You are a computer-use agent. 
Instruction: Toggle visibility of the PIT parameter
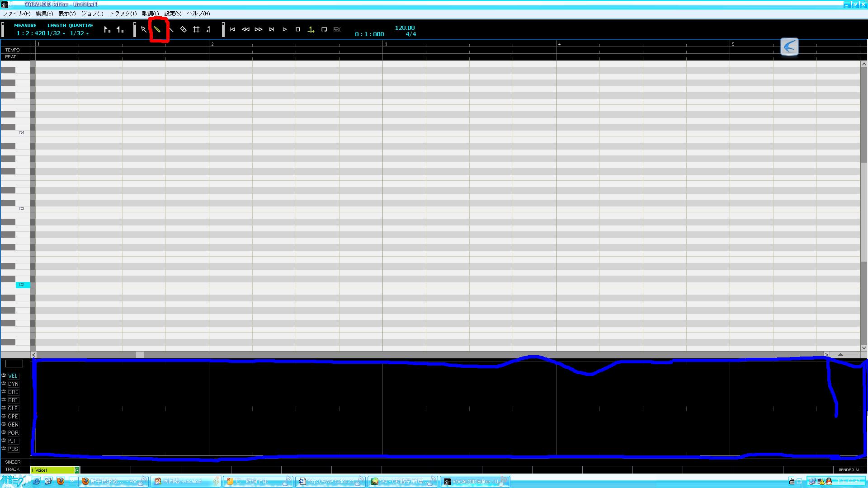pos(4,441)
